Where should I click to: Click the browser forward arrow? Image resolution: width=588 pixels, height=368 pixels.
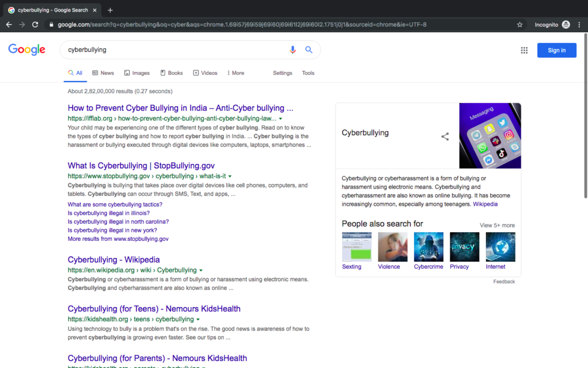pyautogui.click(x=22, y=25)
